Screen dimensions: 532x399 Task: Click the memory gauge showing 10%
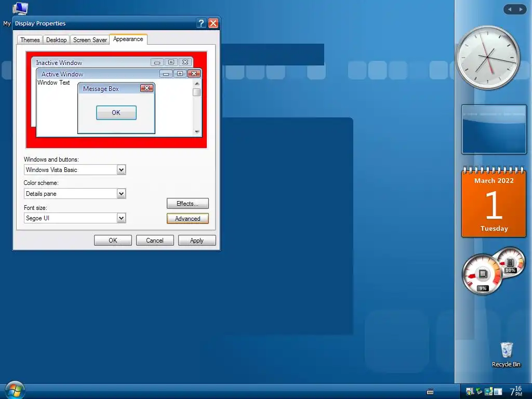click(510, 262)
